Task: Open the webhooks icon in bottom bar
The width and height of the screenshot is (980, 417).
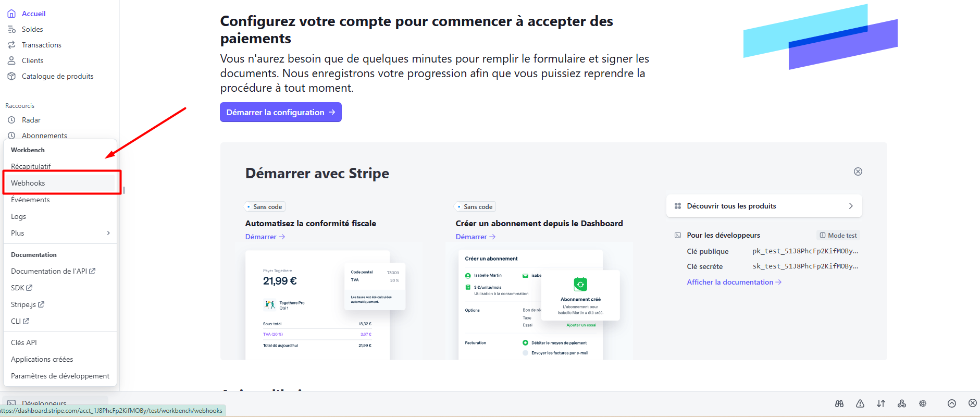Action: [x=902, y=403]
